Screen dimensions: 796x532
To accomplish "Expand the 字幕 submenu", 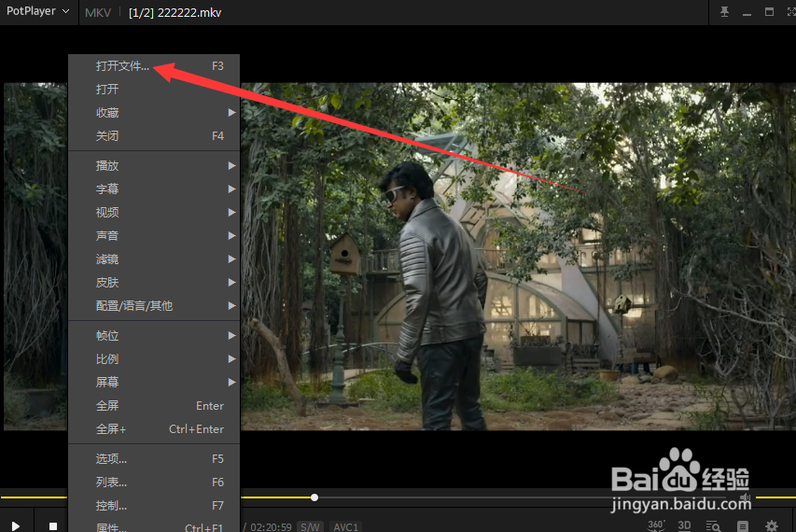I will point(154,189).
